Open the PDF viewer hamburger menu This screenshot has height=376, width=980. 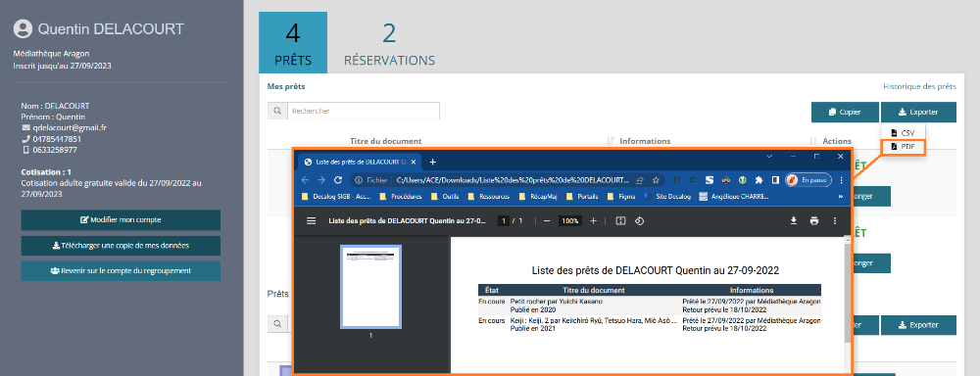(x=311, y=220)
